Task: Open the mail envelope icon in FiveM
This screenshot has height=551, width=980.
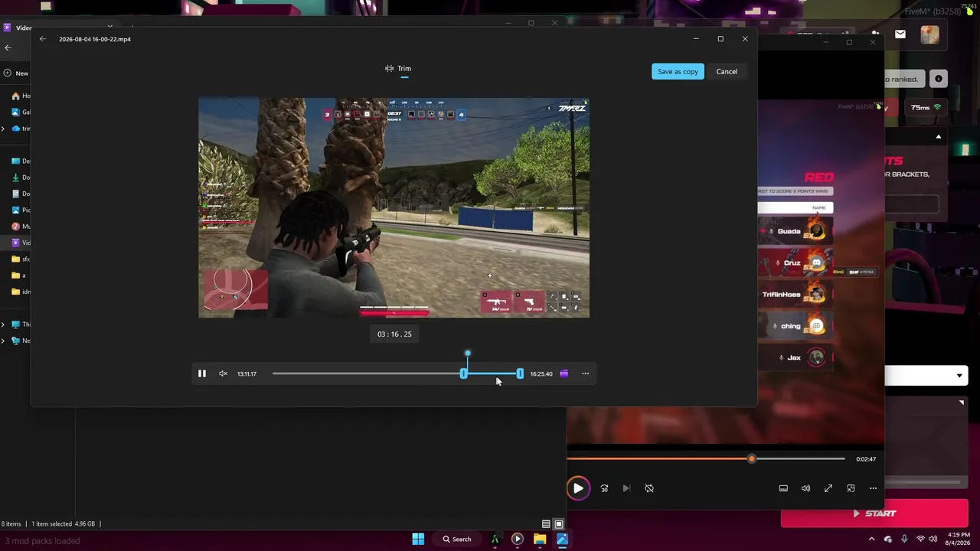Action: [900, 34]
